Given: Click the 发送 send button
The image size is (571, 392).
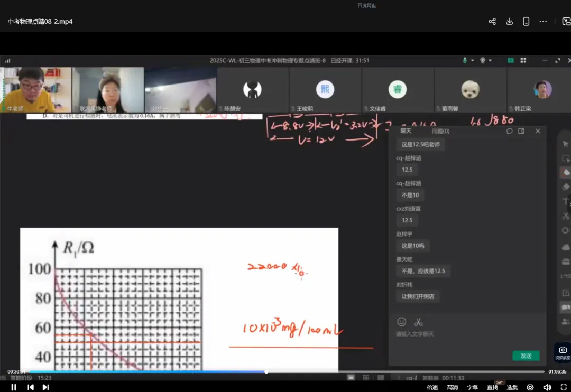Looking at the screenshot, I should (x=526, y=356).
